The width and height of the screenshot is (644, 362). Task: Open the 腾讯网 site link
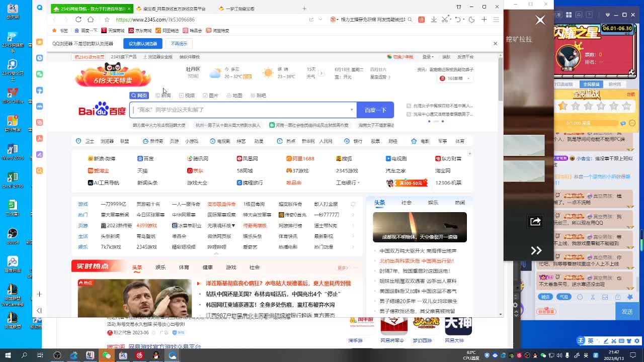[x=197, y=158]
